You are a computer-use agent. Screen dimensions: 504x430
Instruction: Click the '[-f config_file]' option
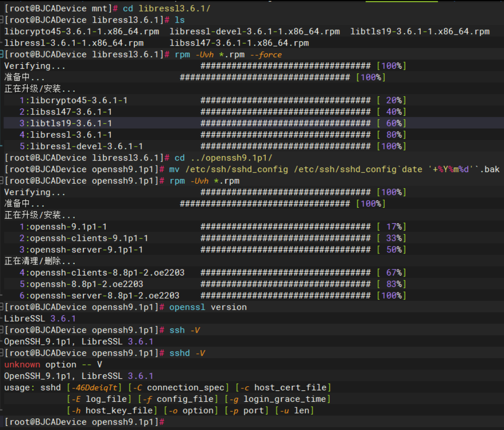(178, 399)
